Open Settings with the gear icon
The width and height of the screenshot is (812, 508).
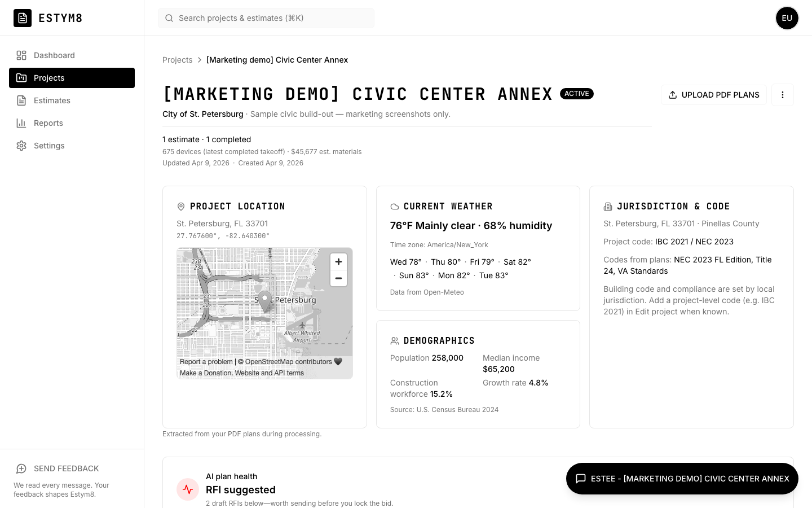click(x=21, y=146)
